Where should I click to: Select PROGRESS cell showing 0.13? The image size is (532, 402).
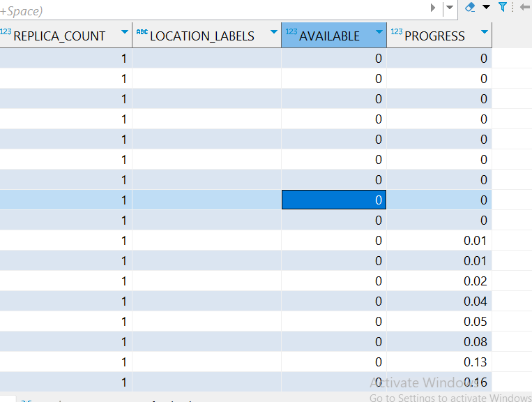[x=439, y=362]
